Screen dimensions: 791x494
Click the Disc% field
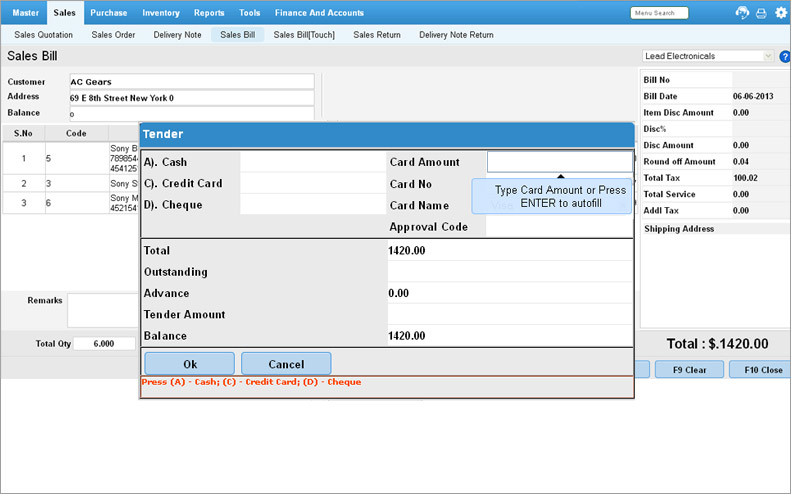(x=761, y=129)
